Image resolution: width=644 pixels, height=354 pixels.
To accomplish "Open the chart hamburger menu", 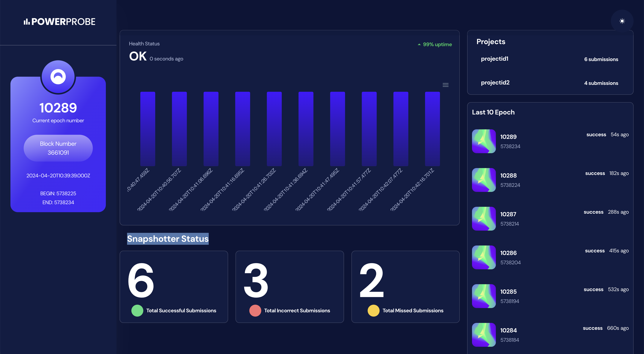I will coord(446,85).
